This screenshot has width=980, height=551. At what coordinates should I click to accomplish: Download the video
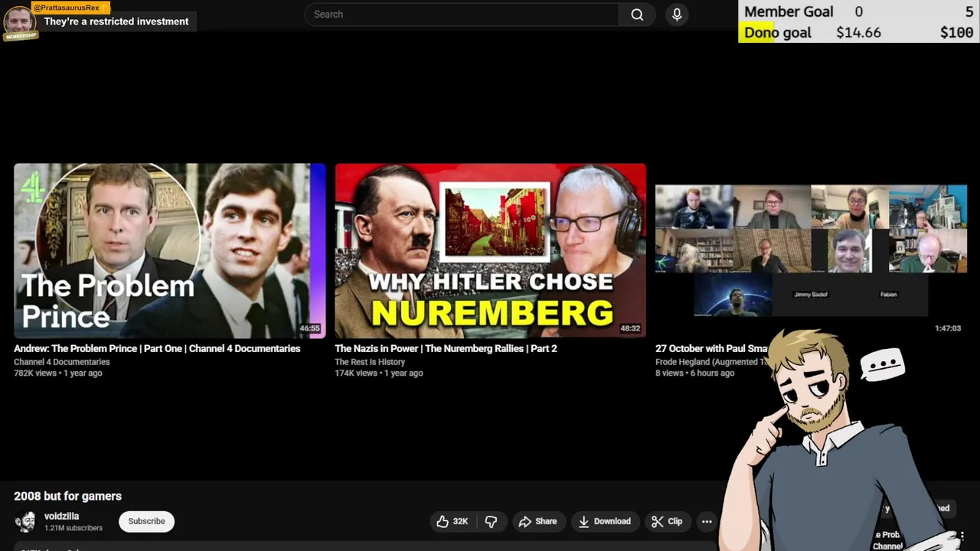604,521
